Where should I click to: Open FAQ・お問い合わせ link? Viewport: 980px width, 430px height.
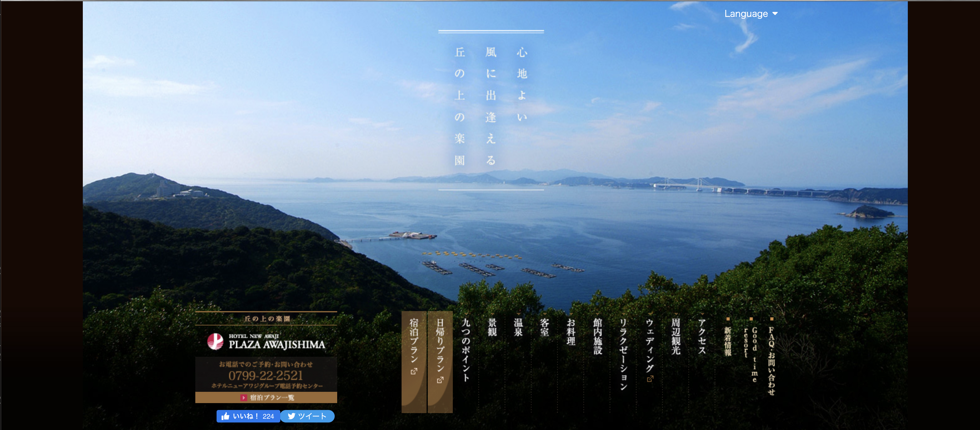(772, 361)
